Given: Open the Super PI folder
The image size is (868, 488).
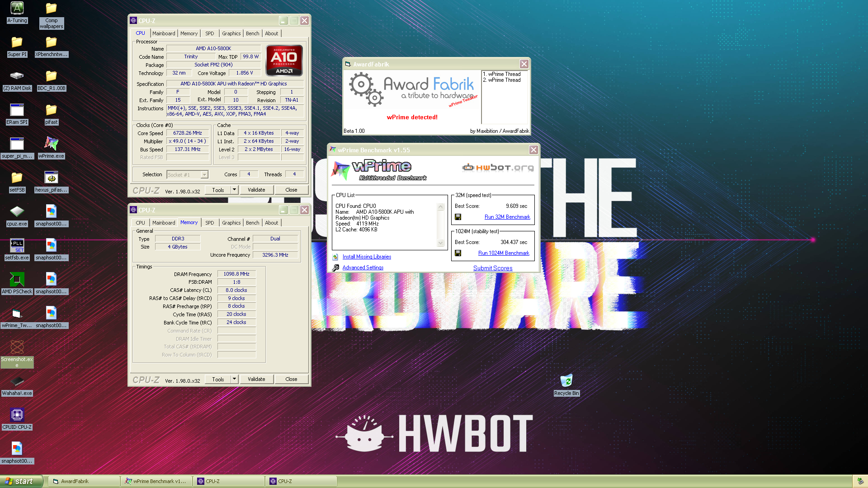Looking at the screenshot, I should (17, 46).
